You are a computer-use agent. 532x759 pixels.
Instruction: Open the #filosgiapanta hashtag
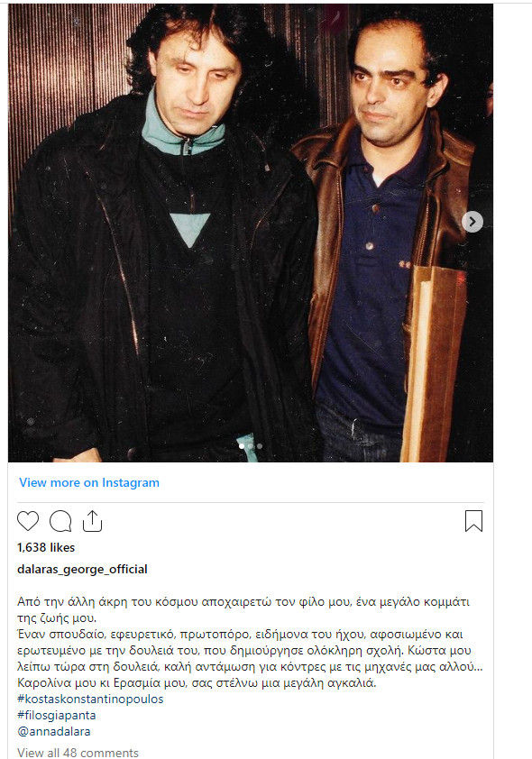pyautogui.click(x=57, y=715)
